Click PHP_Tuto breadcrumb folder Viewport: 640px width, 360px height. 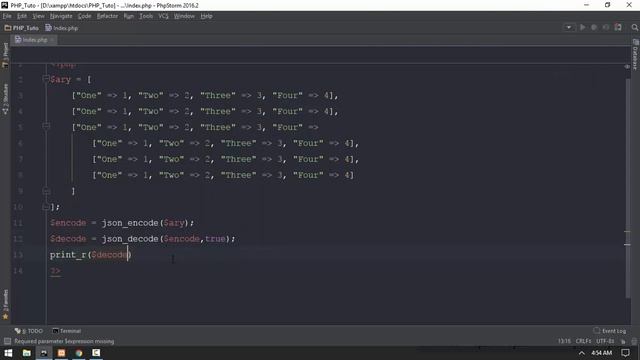point(22,28)
